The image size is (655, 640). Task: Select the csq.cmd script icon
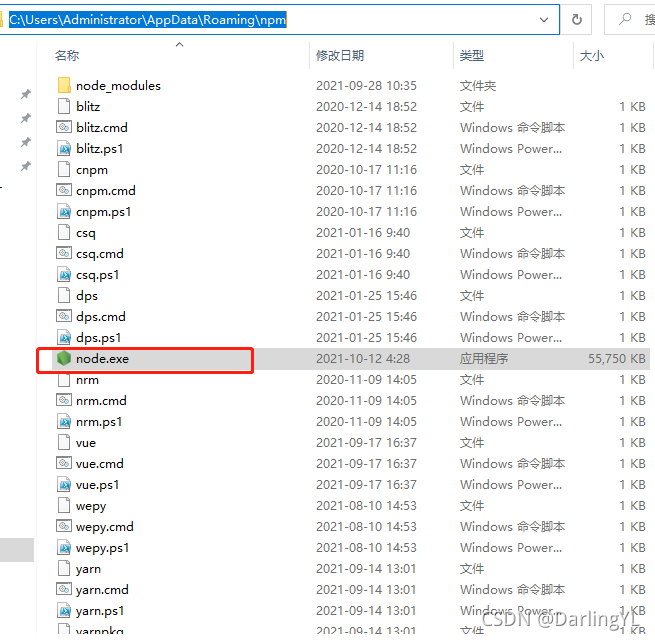64,253
